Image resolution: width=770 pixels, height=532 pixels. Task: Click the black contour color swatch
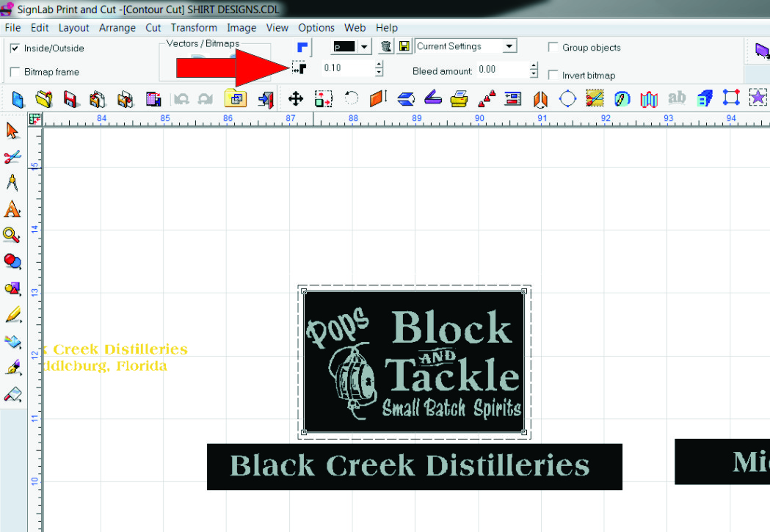tap(344, 47)
